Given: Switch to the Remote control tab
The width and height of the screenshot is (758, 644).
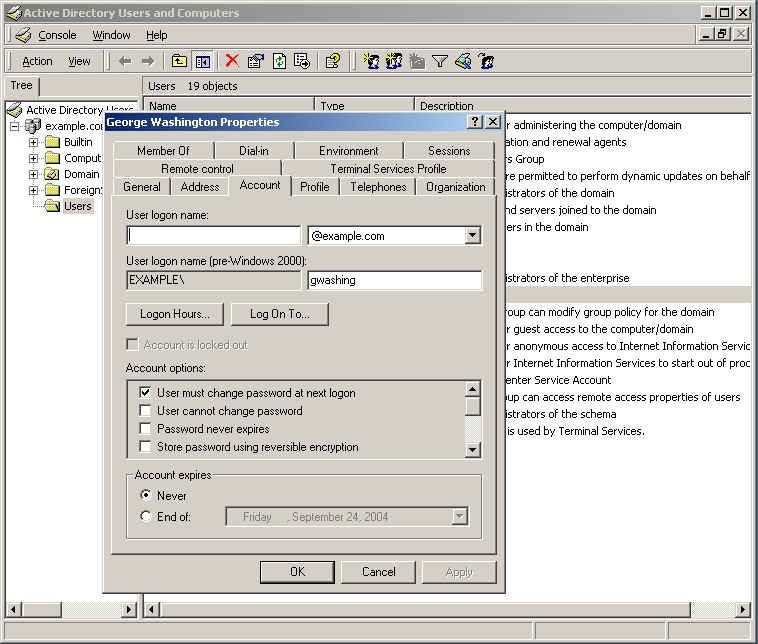Looking at the screenshot, I should click(197, 169).
